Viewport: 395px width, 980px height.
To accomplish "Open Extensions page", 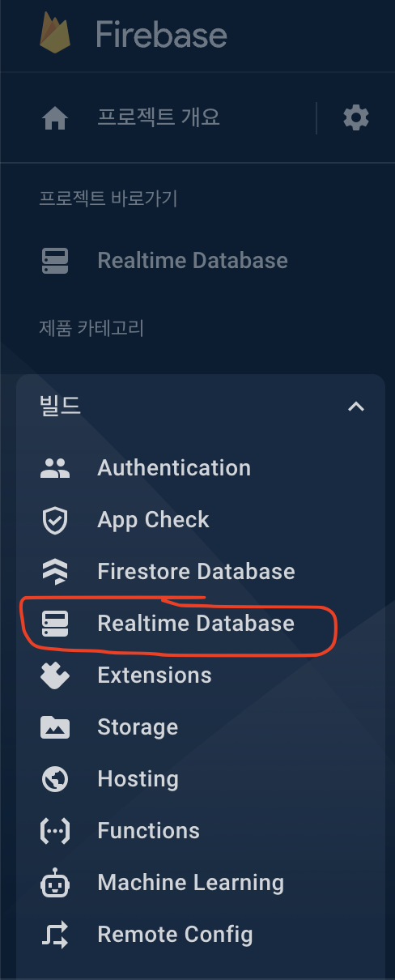I will 155,675.
